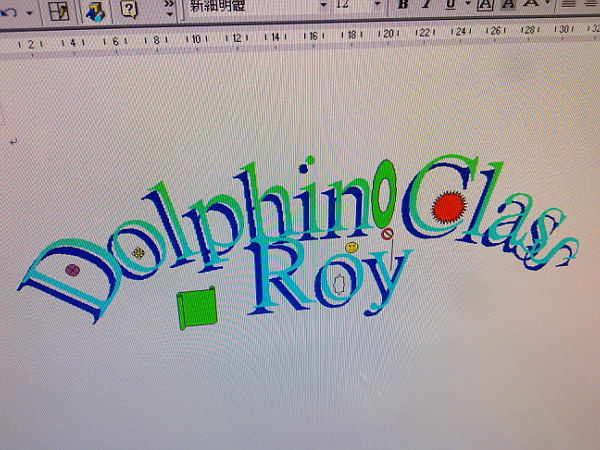
Task: Select the red sun shape inside the C
Action: click(x=449, y=207)
